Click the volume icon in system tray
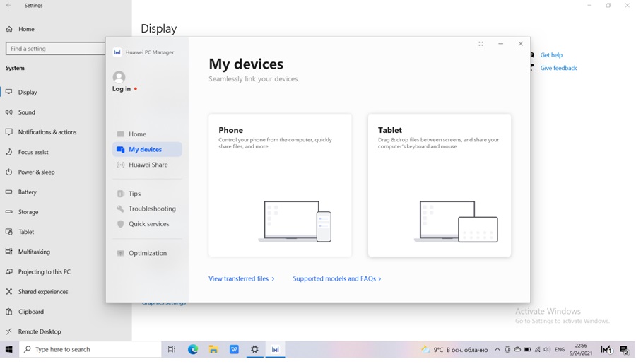The width and height of the screenshot is (636, 364). click(x=547, y=349)
